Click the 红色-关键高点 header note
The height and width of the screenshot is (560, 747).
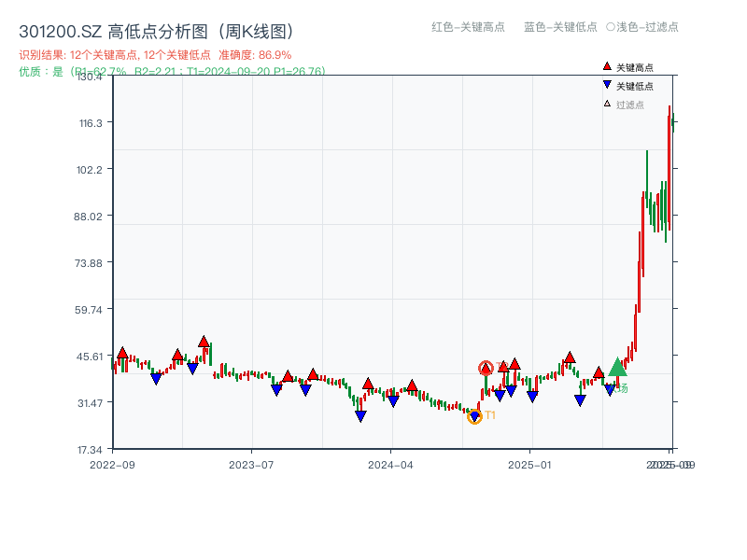pyautogui.click(x=468, y=27)
